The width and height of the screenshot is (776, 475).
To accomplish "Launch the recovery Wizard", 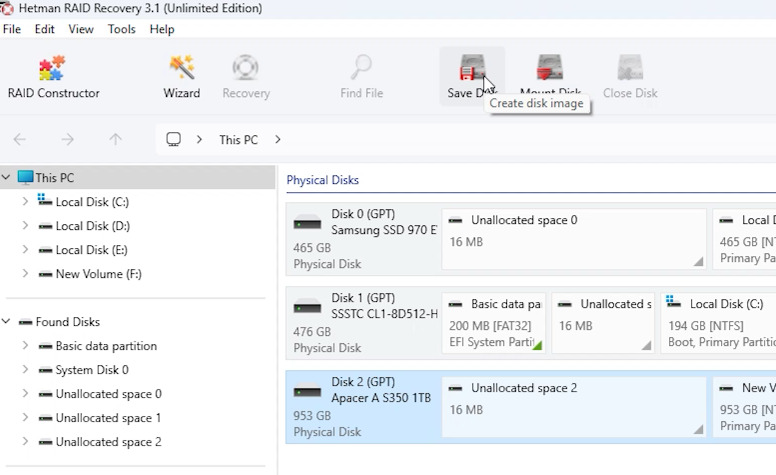I will pos(182,77).
